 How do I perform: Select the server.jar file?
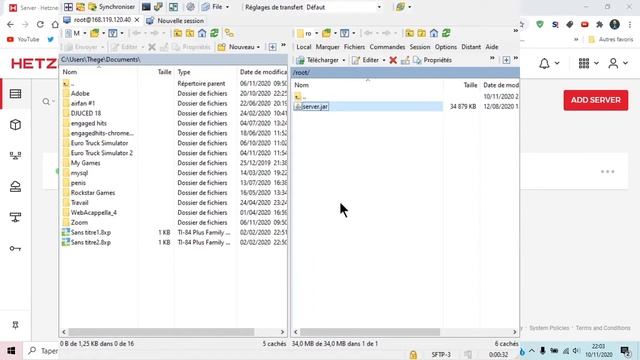tap(315, 106)
